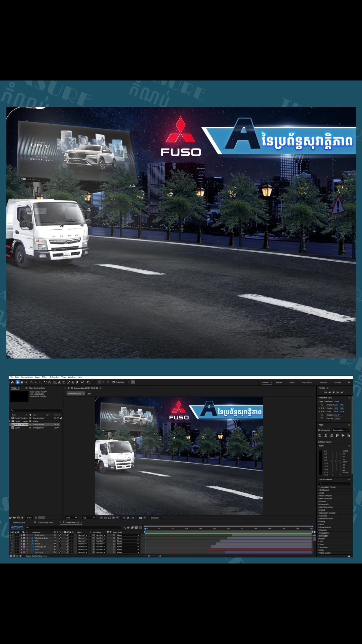Viewport: 362px width, 644px height.
Task: Open the viewer resolution Full dropdown
Action: click(89, 518)
